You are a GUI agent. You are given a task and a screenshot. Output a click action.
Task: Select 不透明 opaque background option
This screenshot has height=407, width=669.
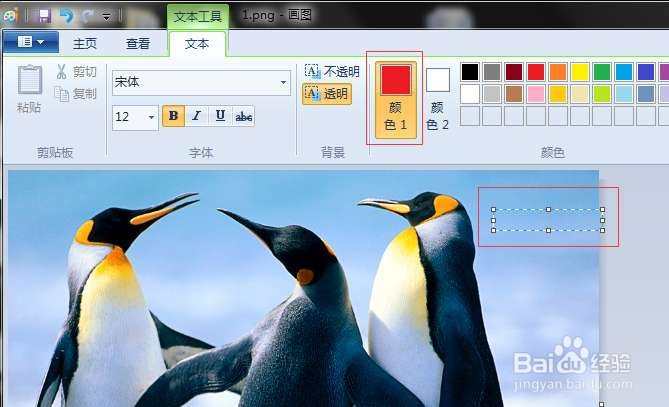(x=332, y=71)
